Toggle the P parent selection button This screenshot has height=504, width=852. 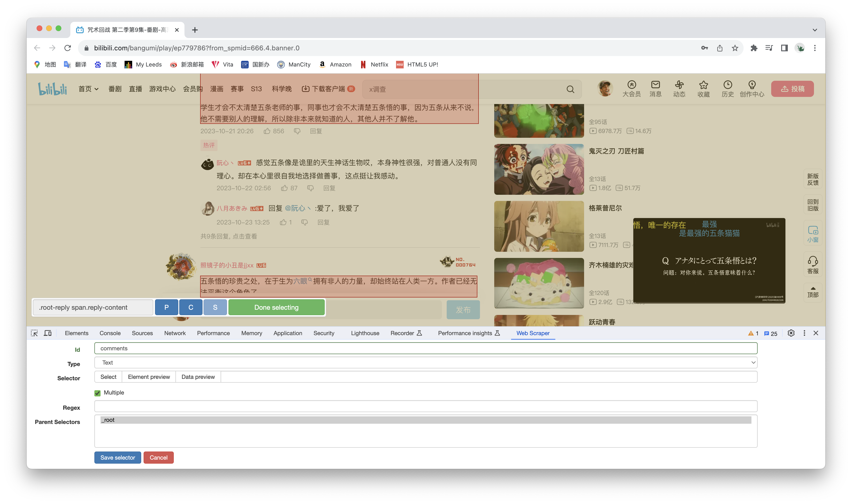pyautogui.click(x=167, y=307)
